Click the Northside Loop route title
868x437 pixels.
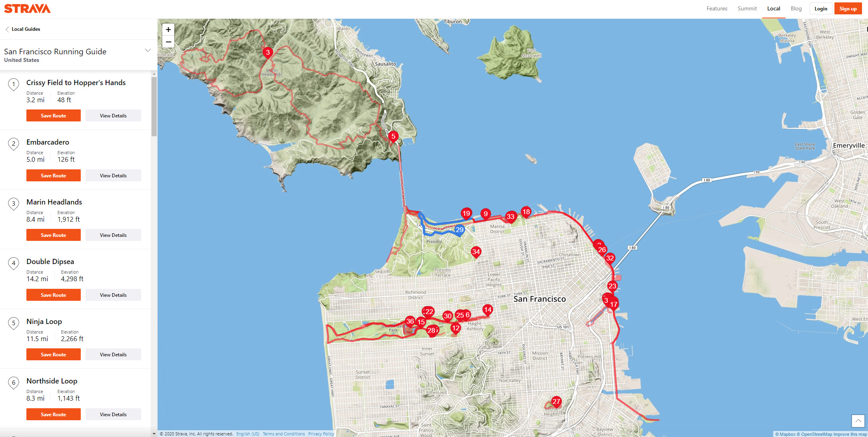tap(52, 381)
